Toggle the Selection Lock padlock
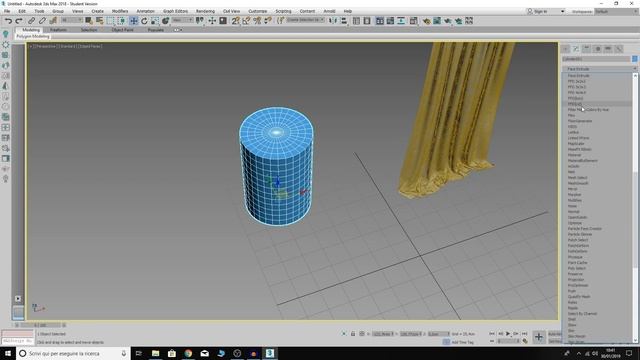The height and width of the screenshot is (360, 640). click(353, 333)
